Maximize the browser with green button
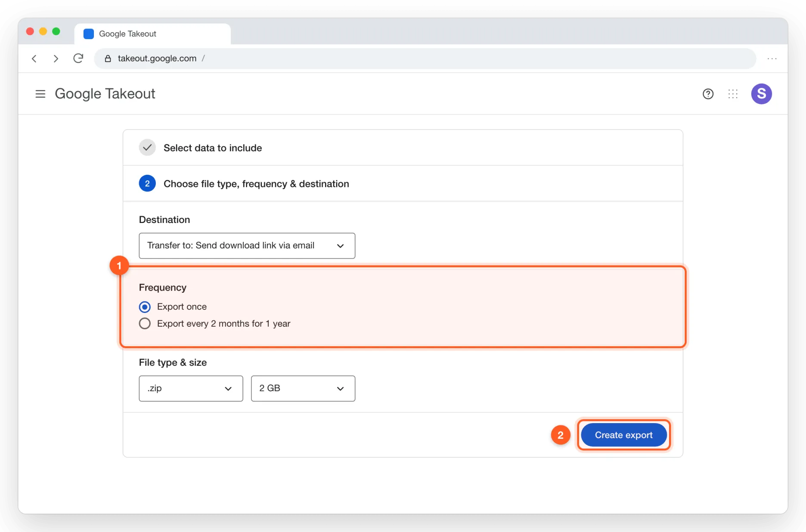This screenshot has width=806, height=532. click(56, 31)
